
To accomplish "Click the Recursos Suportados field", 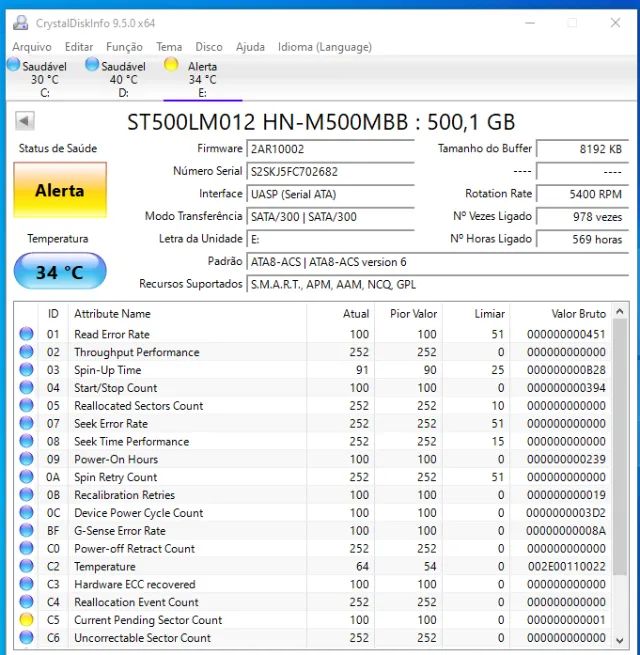I will coord(437,284).
